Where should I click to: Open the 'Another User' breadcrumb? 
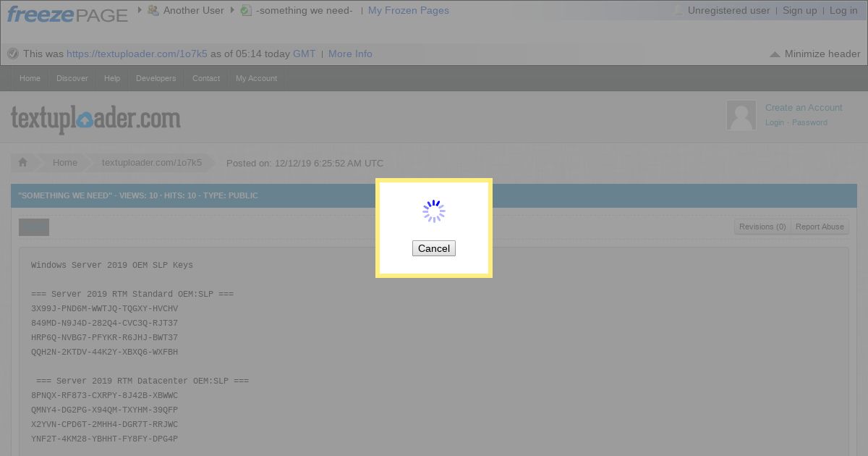click(194, 10)
